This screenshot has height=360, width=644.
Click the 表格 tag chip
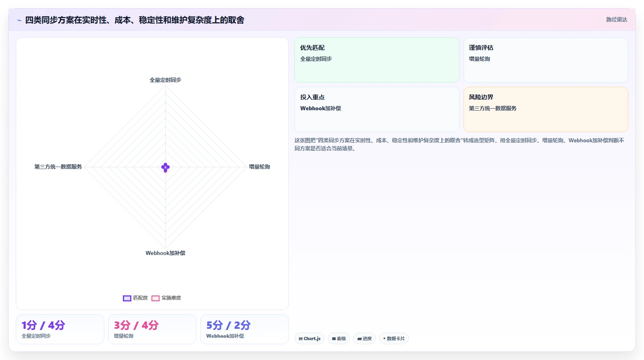tap(339, 339)
